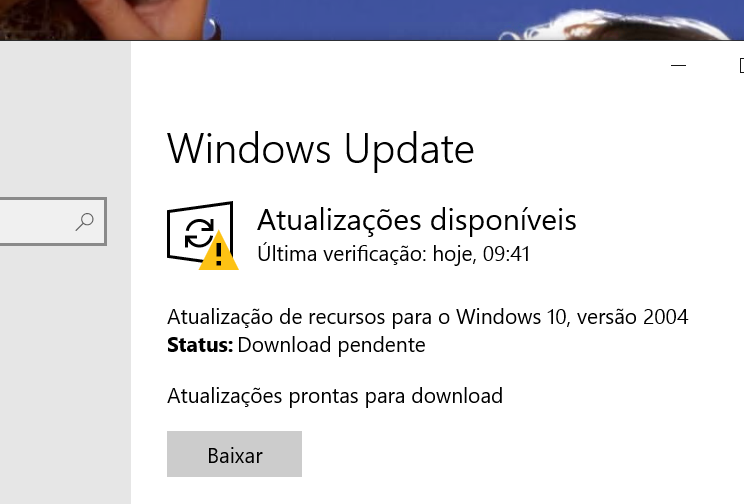
Task: Click the Baixar button
Action: (x=234, y=454)
